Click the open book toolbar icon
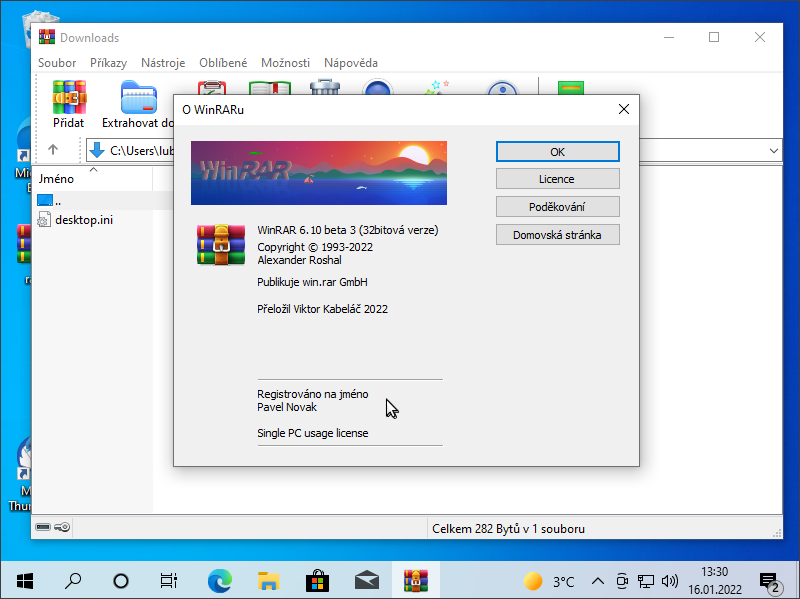The width and height of the screenshot is (800, 599). coord(270,87)
